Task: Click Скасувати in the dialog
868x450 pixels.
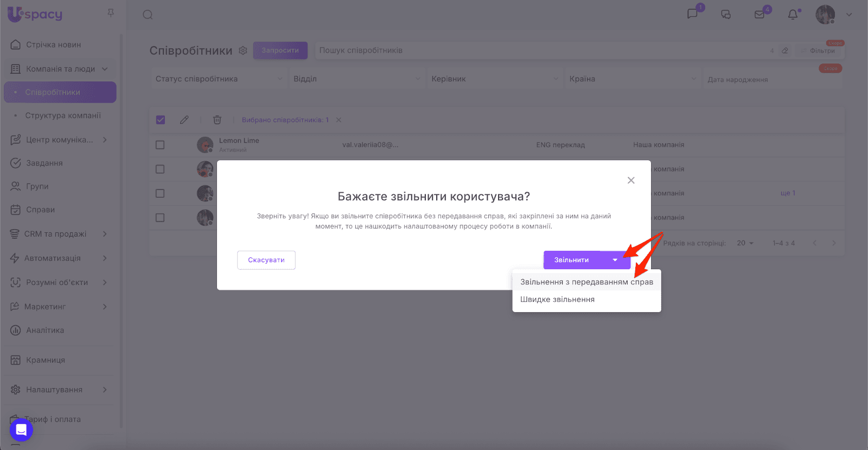Action: [266, 260]
